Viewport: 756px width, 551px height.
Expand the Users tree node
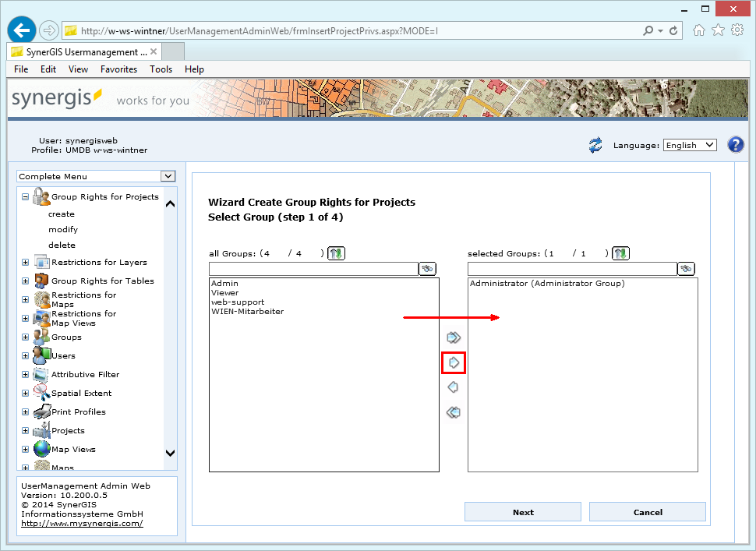click(x=24, y=355)
